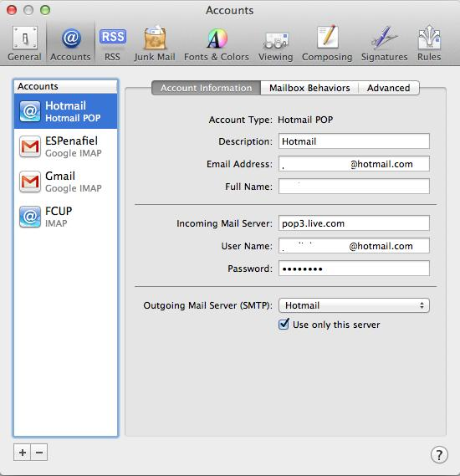This screenshot has width=460, height=476.
Task: Open the Rules preferences pane
Action: 429,44
